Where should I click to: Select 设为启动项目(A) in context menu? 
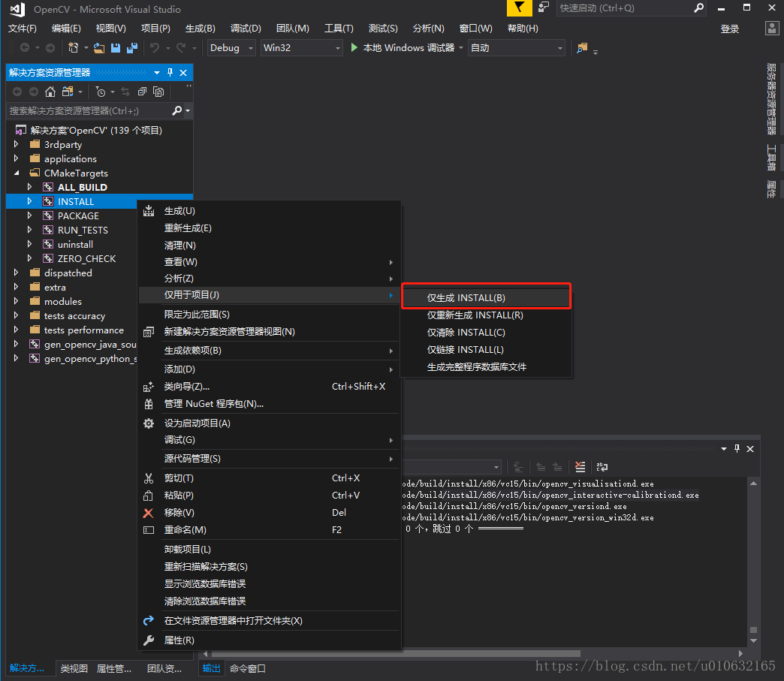[270, 423]
